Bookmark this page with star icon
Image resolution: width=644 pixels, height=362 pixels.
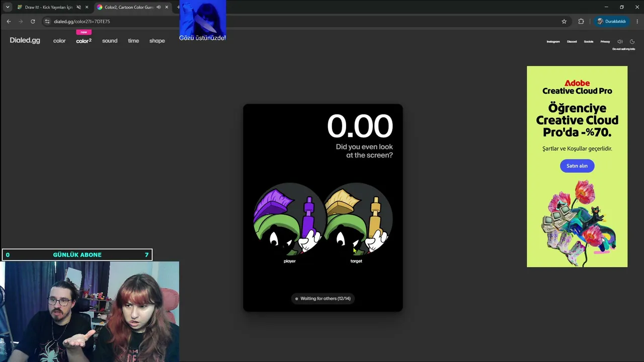tap(564, 21)
